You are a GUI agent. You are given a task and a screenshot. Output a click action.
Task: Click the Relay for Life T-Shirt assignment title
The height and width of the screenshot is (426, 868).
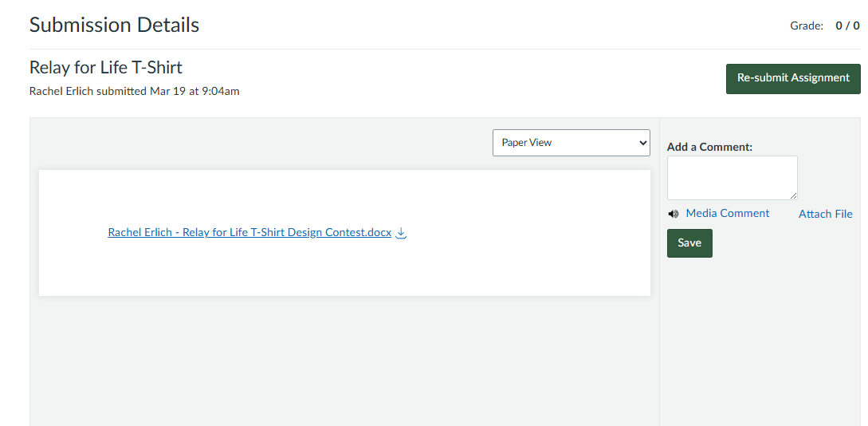point(106,67)
